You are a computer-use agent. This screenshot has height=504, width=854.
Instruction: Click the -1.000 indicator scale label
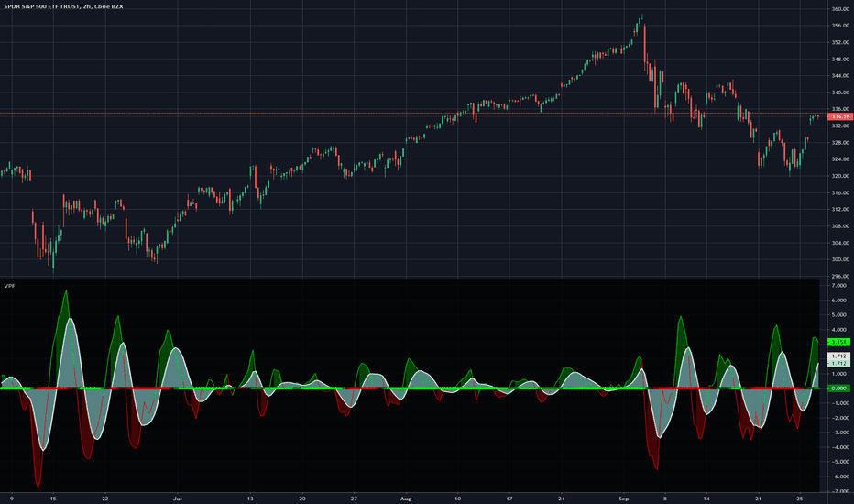pos(839,403)
